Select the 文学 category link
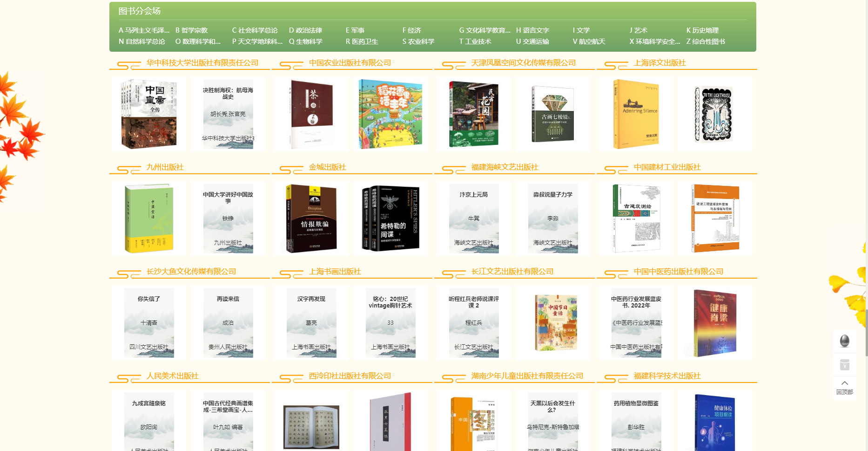Screen dimensions: 868x451 pos(581,30)
